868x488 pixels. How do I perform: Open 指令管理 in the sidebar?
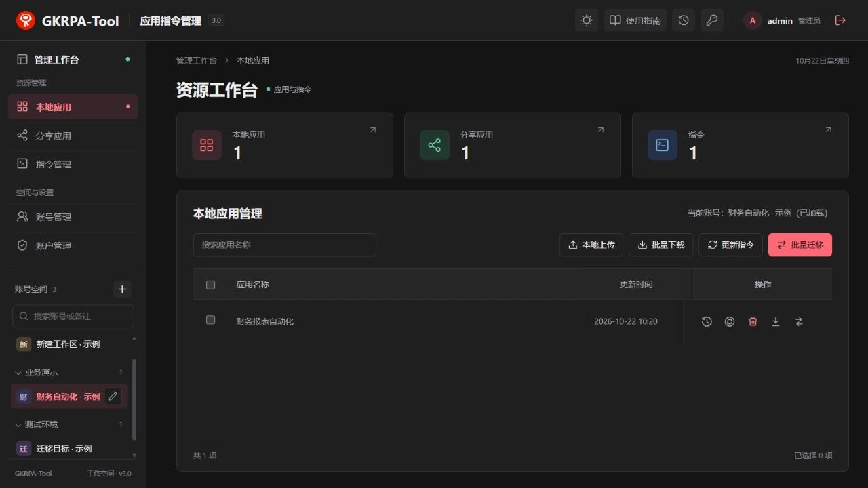point(73,164)
